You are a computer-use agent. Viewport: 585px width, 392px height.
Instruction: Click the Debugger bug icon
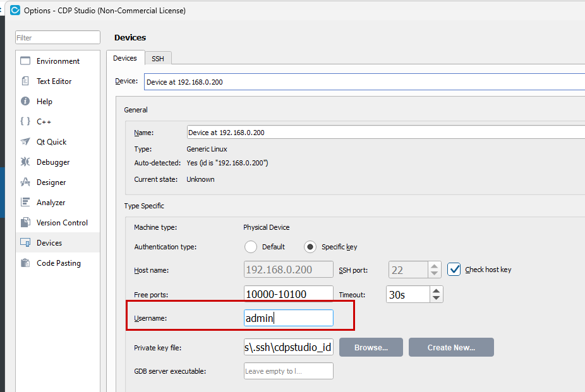[25, 162]
